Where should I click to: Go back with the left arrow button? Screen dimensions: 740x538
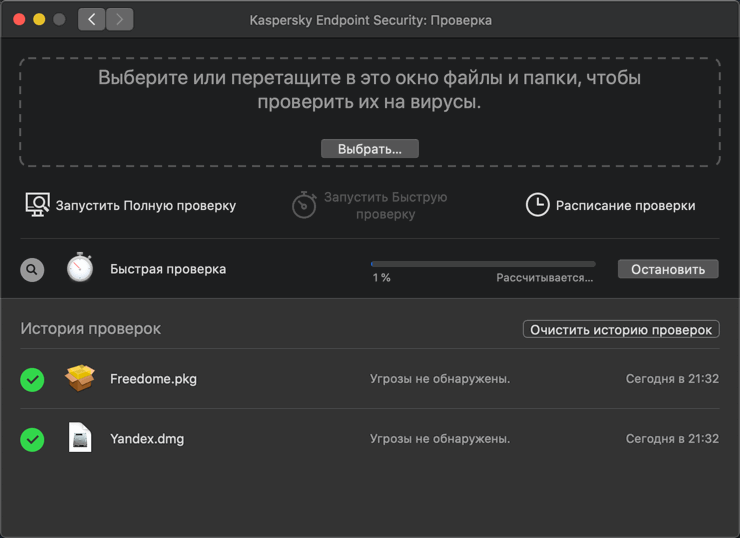92,19
